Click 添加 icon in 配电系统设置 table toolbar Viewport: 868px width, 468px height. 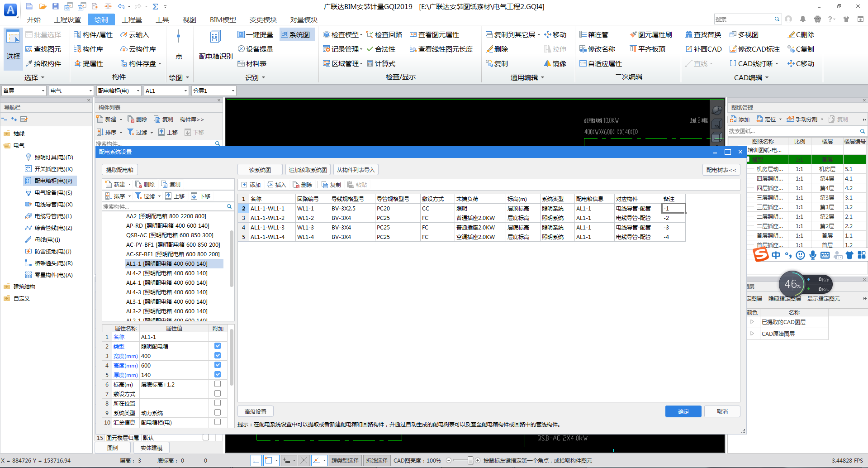tap(251, 185)
